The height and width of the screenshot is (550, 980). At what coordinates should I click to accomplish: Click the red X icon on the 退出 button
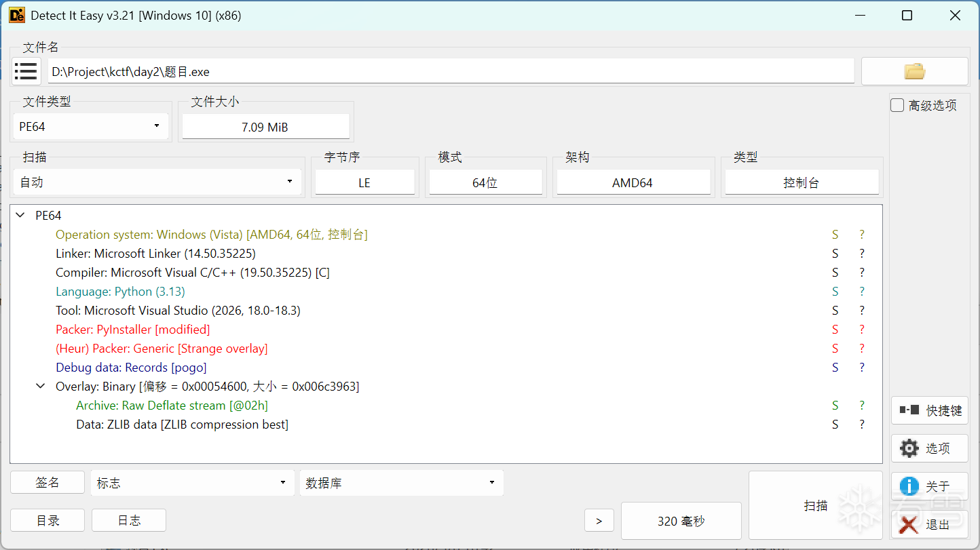tap(909, 524)
